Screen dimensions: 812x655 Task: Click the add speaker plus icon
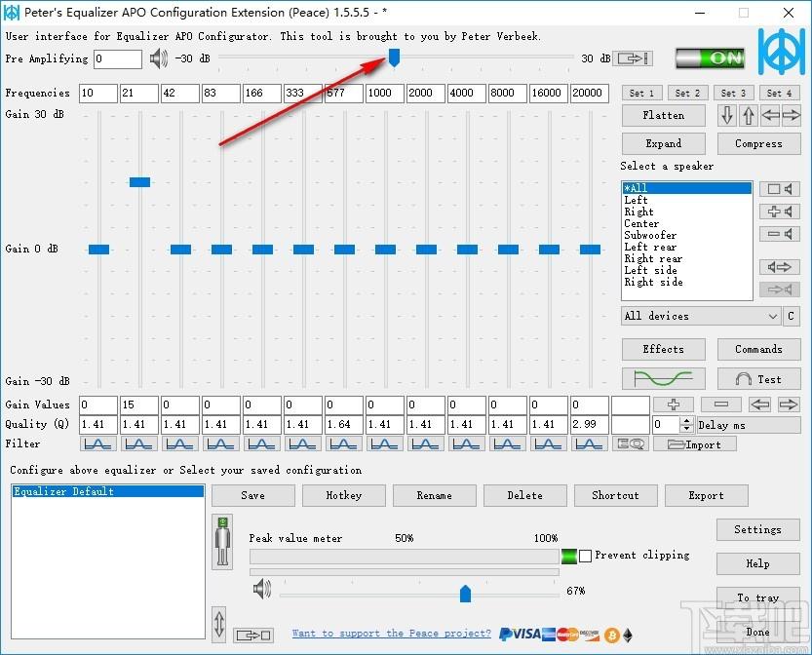780,212
